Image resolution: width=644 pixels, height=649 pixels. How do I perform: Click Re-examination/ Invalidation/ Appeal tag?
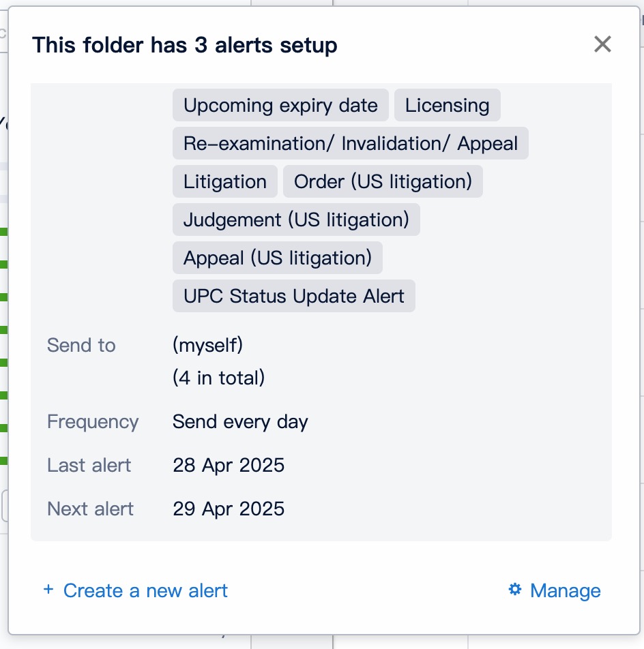point(350,144)
